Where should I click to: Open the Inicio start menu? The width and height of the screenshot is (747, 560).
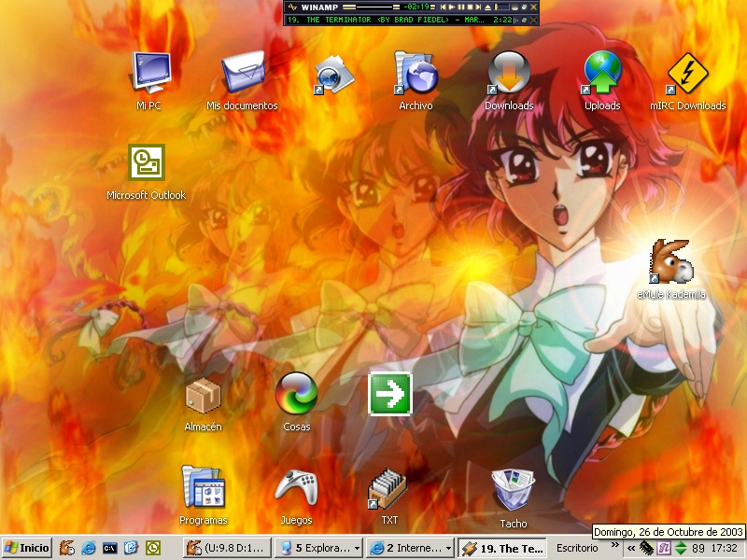[x=27, y=548]
